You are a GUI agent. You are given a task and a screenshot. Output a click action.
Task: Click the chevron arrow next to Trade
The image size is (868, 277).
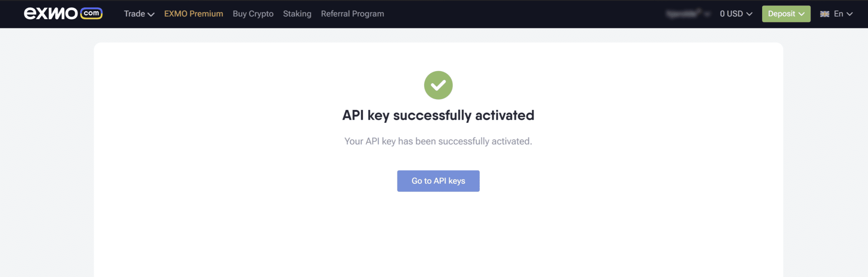click(151, 14)
